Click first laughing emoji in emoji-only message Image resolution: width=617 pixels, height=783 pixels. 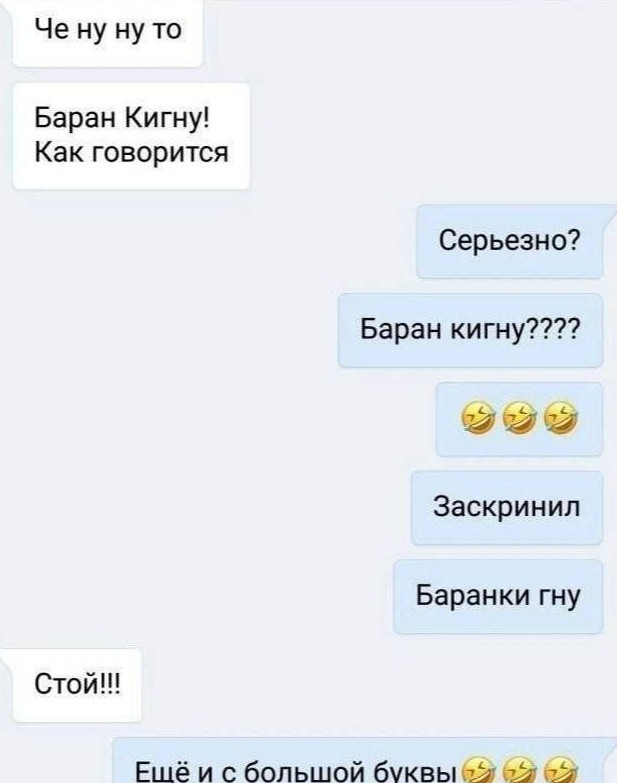(x=476, y=418)
